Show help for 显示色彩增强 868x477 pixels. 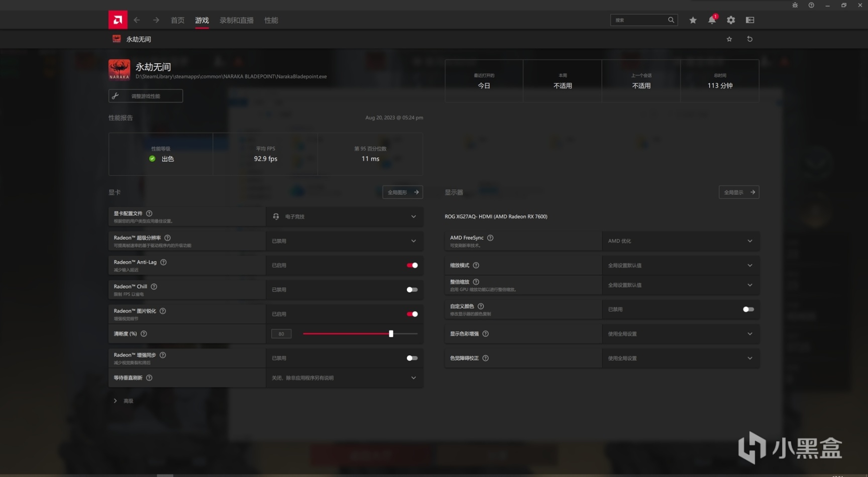click(486, 334)
